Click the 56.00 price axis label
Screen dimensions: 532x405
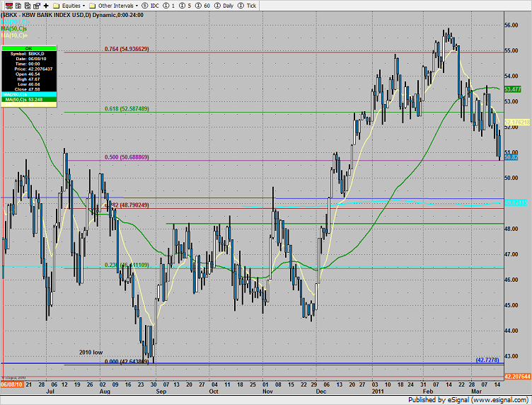511,25
